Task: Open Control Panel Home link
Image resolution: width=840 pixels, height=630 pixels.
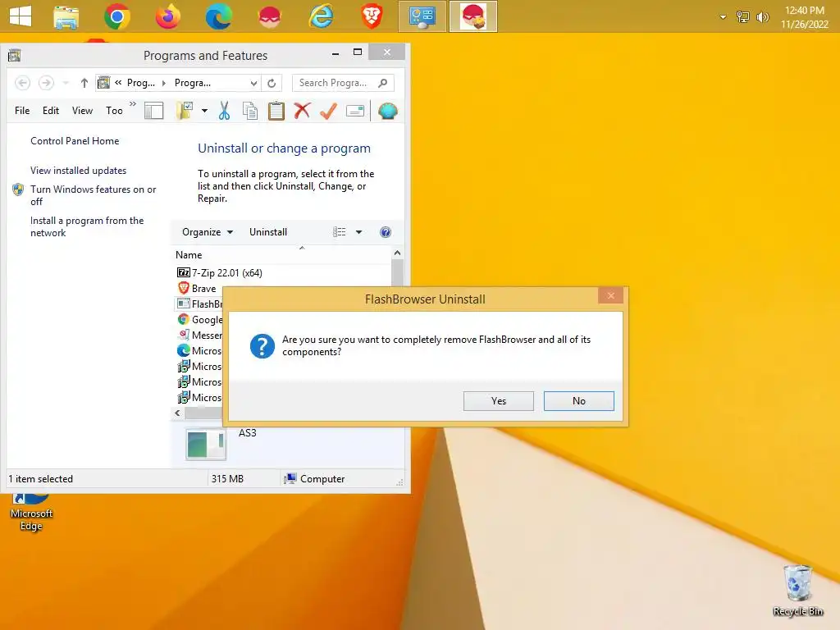Action: point(75,141)
